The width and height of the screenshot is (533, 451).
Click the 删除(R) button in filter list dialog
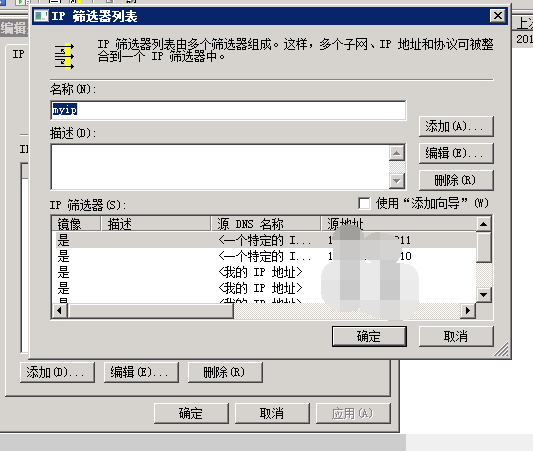coord(456,180)
